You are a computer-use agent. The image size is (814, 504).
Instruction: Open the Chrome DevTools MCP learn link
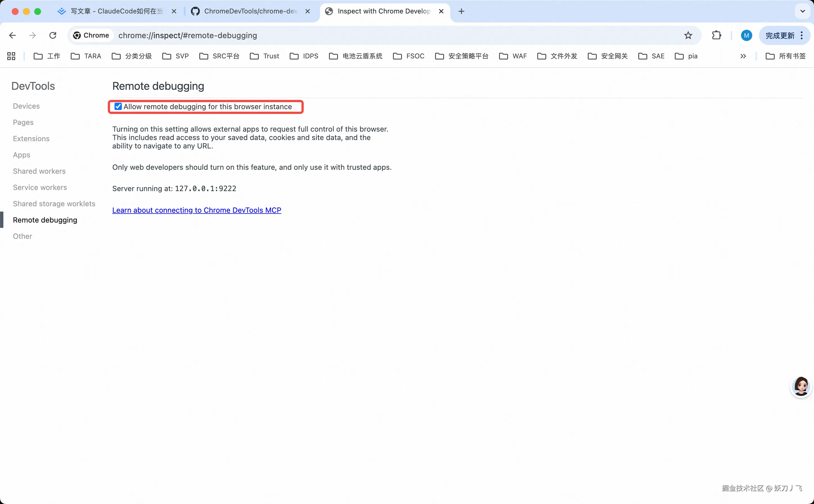tap(197, 210)
